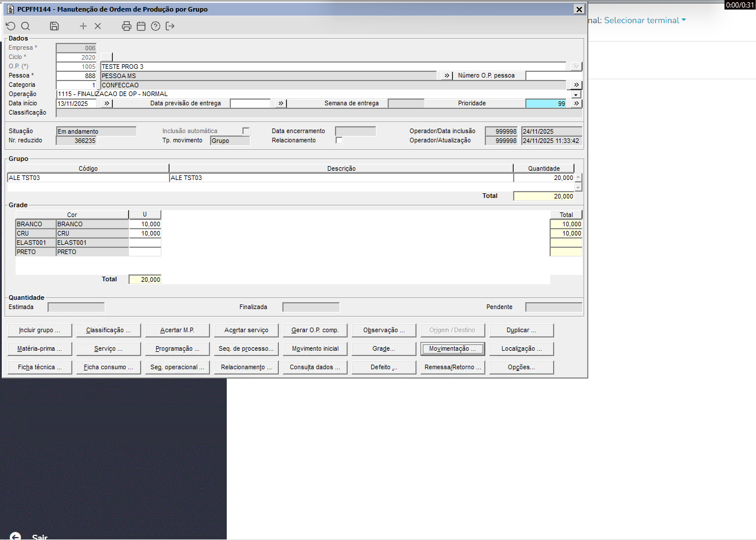756x540 pixels.
Task: Click the Prioridade field showing 99
Action: click(x=546, y=103)
